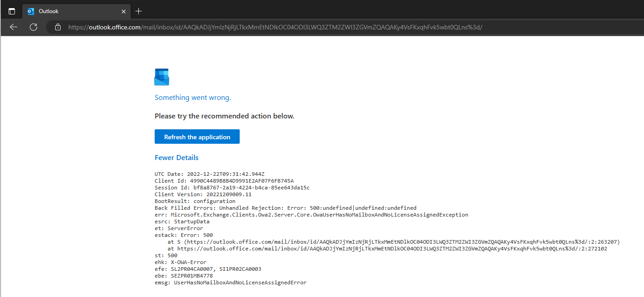This screenshot has width=644, height=297.
Task: Click the Session Id line
Action: coord(232,188)
